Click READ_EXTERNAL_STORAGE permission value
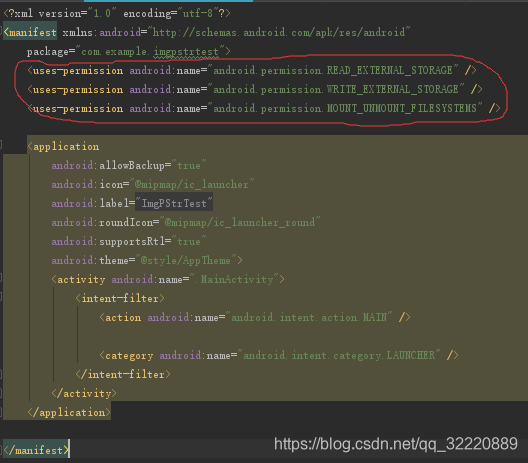The height and width of the screenshot is (463, 528). coord(333,70)
